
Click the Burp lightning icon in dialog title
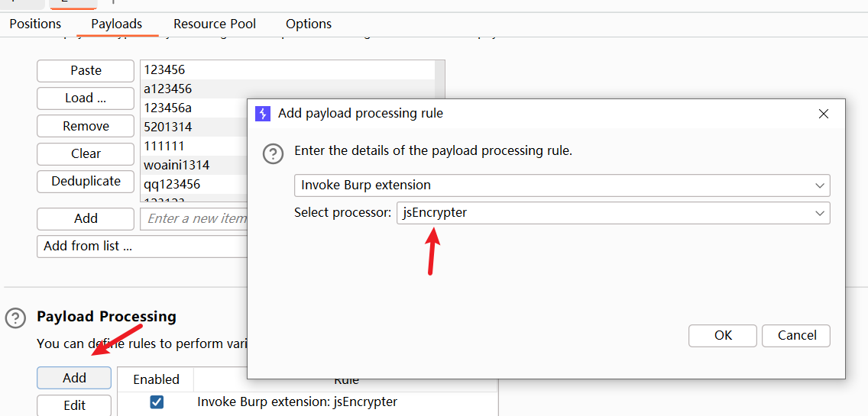pyautogui.click(x=263, y=114)
